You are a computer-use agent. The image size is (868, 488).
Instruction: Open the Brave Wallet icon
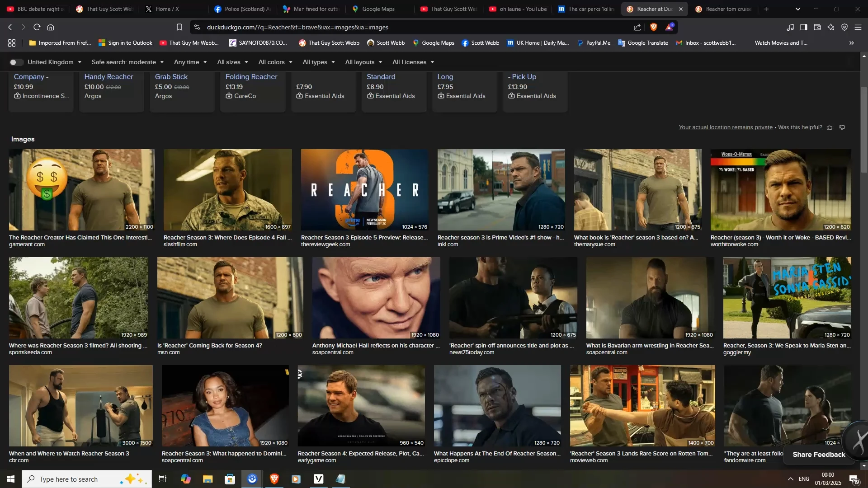tap(817, 27)
